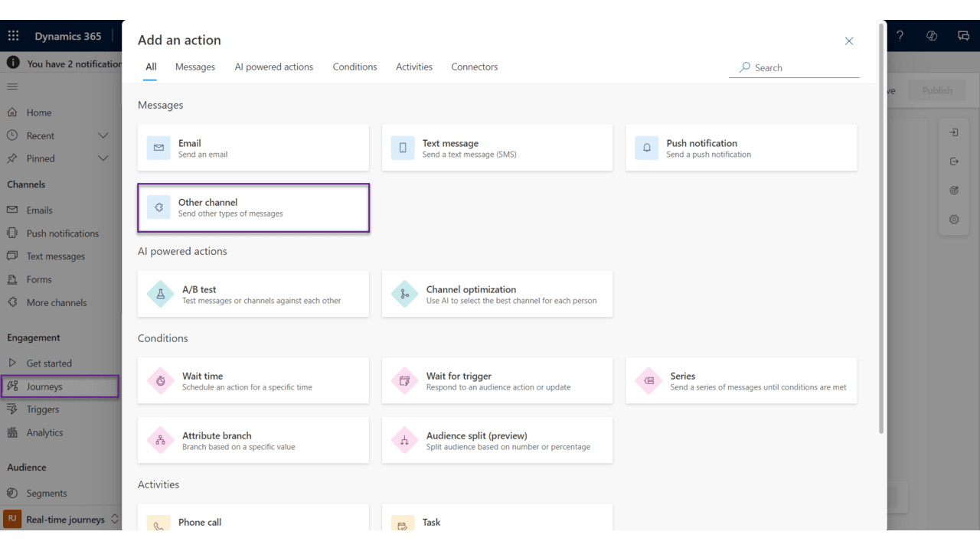Expand the Pinned section chevron

tap(103, 158)
